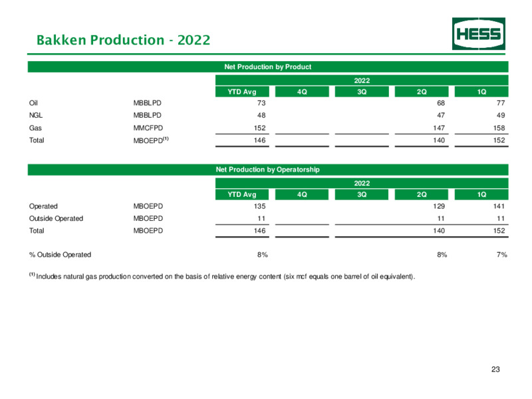This screenshot has height=399, width=532.
Task: Click the YTD Avg header in the Operatorship table
Action: [242, 194]
